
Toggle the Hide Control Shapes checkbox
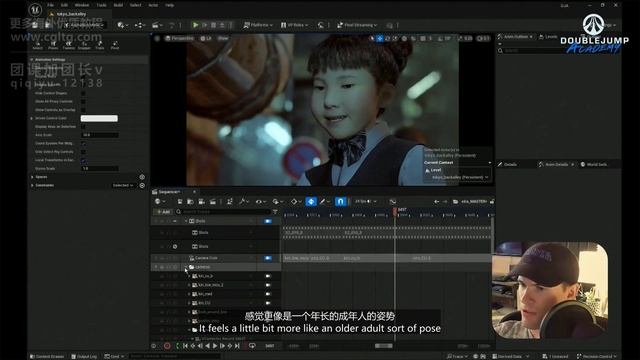[83, 93]
